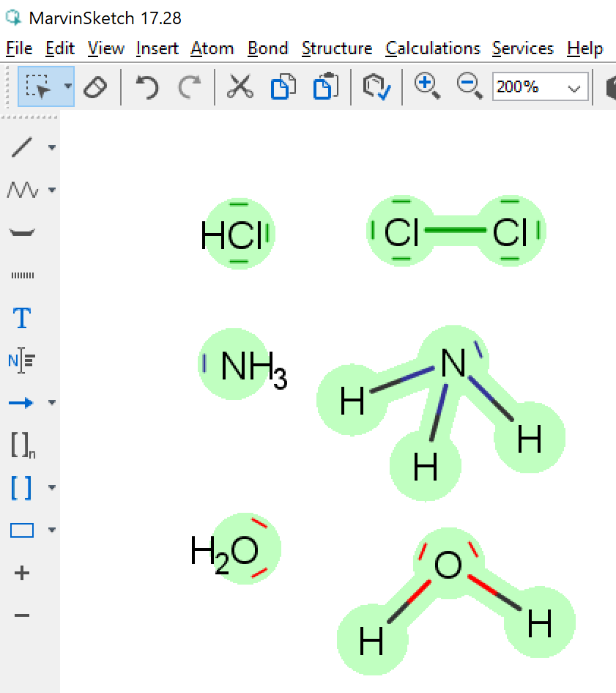616x693 pixels.
Task: Select the Eraser tool
Action: [95, 87]
